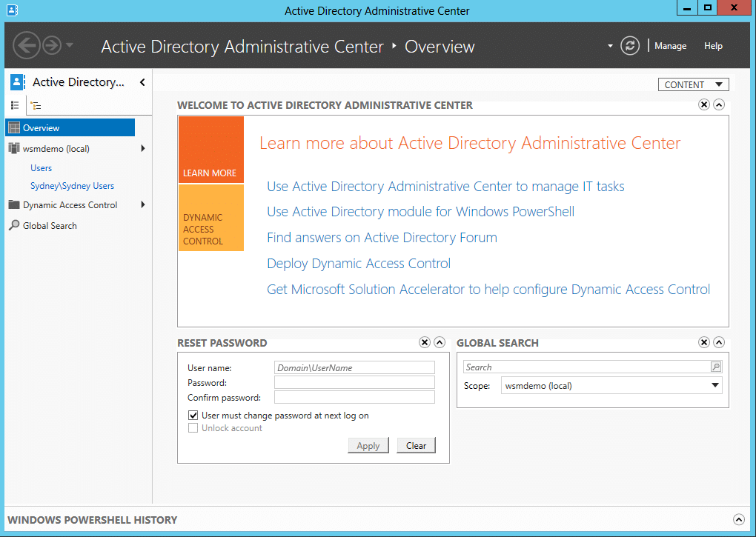The width and height of the screenshot is (756, 537).
Task: Click the magnifier search icon in search box
Action: point(716,367)
